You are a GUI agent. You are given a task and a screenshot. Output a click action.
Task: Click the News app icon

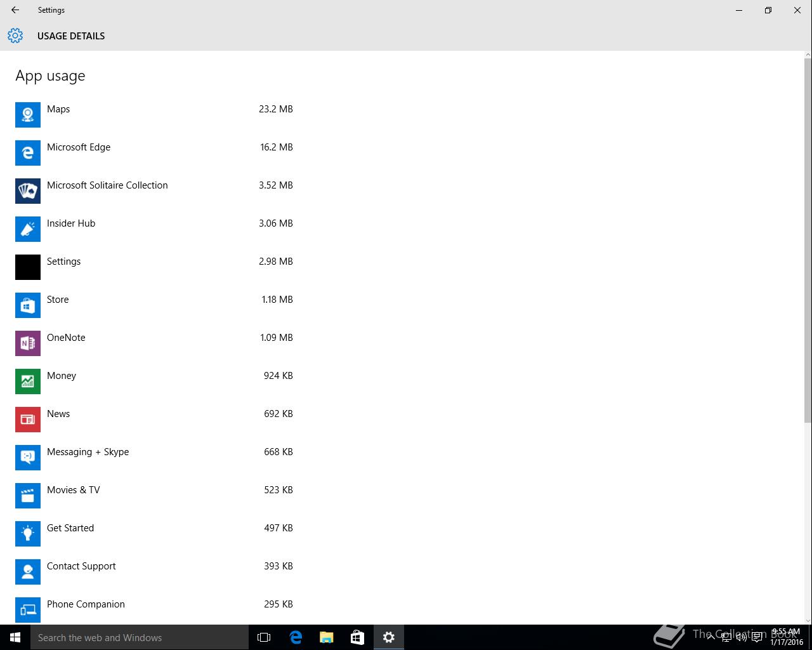(28, 420)
